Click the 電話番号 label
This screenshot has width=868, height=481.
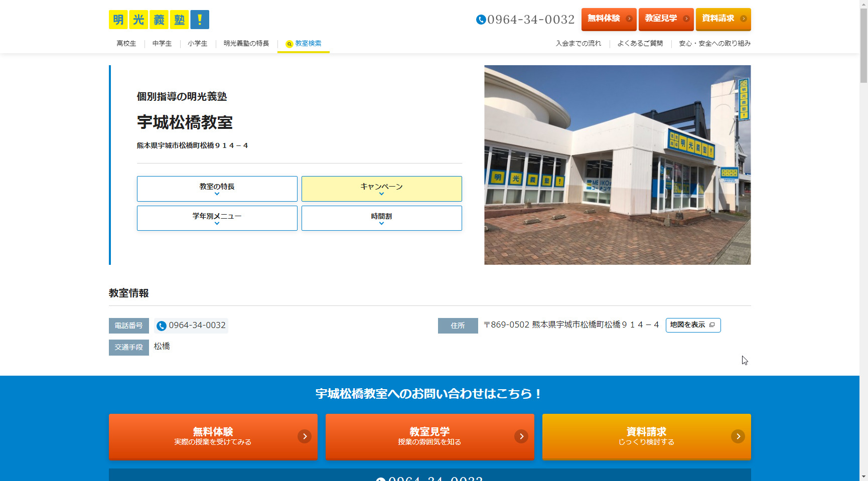point(129,326)
